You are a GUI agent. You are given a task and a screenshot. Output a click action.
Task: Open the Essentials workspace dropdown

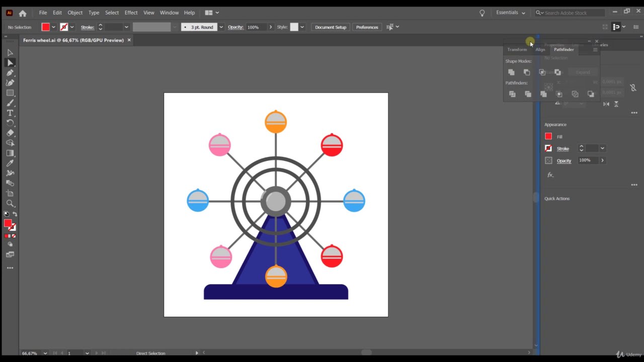pos(511,13)
